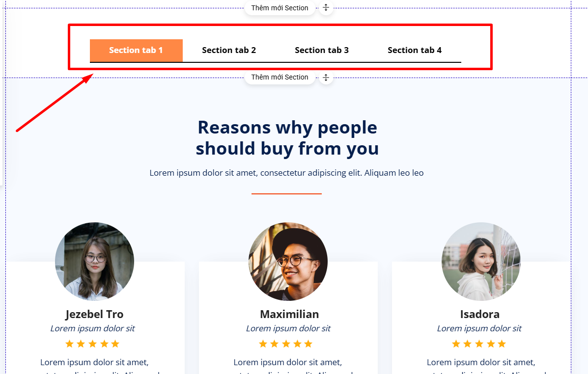The height and width of the screenshot is (374, 588).
Task: Select the Lorem ipsum subtitle paragraph under heading
Action: [x=286, y=173]
